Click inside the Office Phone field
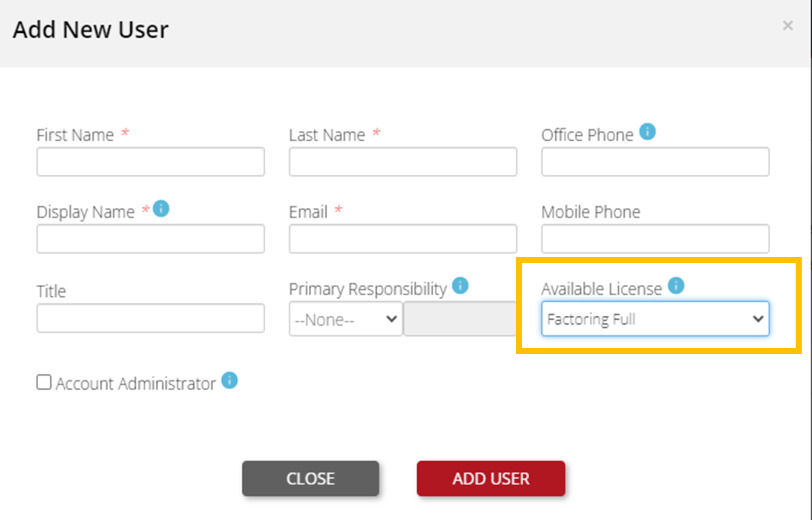The image size is (812, 520). click(655, 162)
